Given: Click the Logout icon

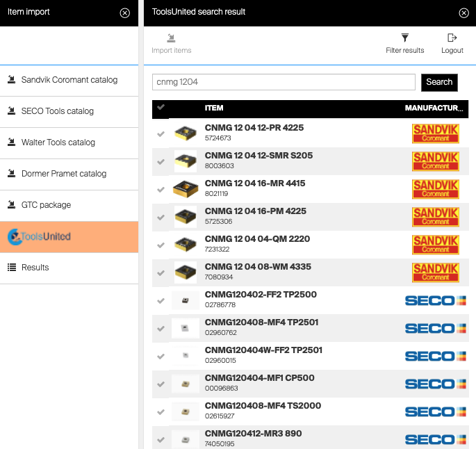Looking at the screenshot, I should point(452,38).
